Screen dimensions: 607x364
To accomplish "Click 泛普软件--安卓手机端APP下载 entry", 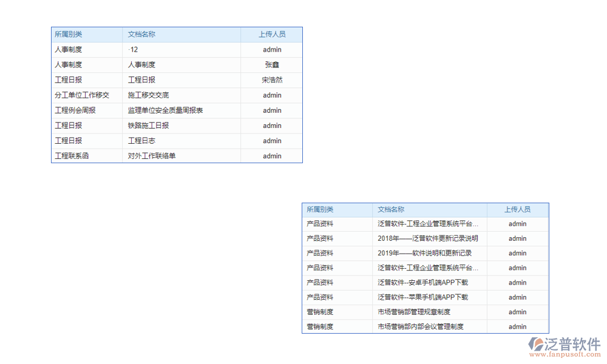I will pos(422,283).
